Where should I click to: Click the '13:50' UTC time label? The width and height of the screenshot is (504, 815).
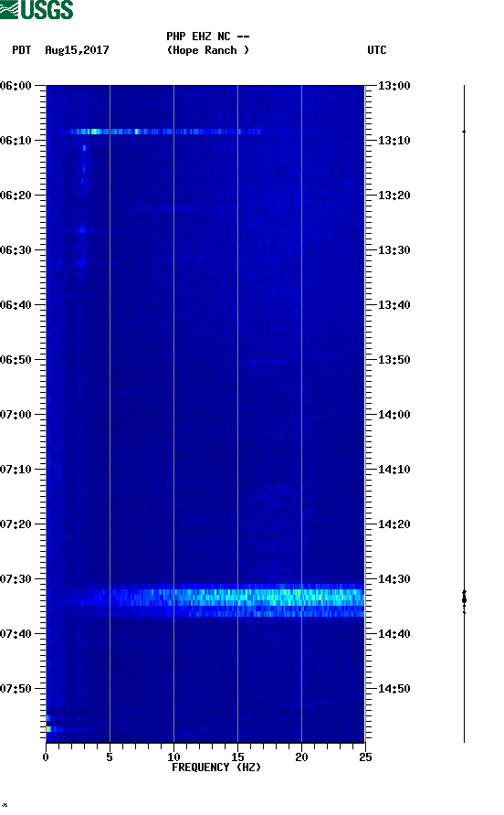(394, 360)
